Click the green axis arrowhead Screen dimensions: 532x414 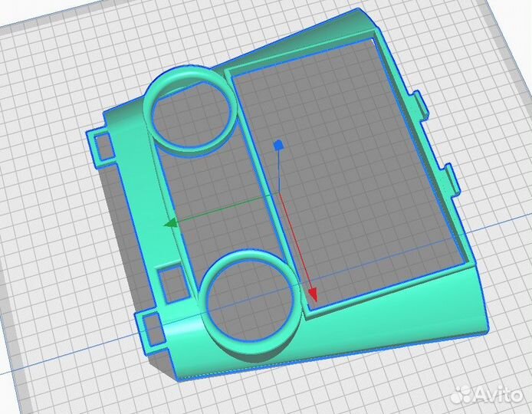170,223
